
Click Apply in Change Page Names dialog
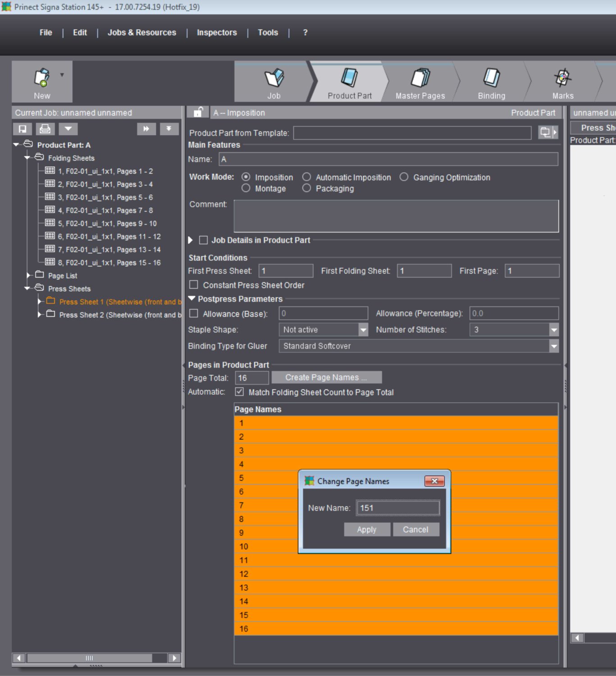(366, 530)
